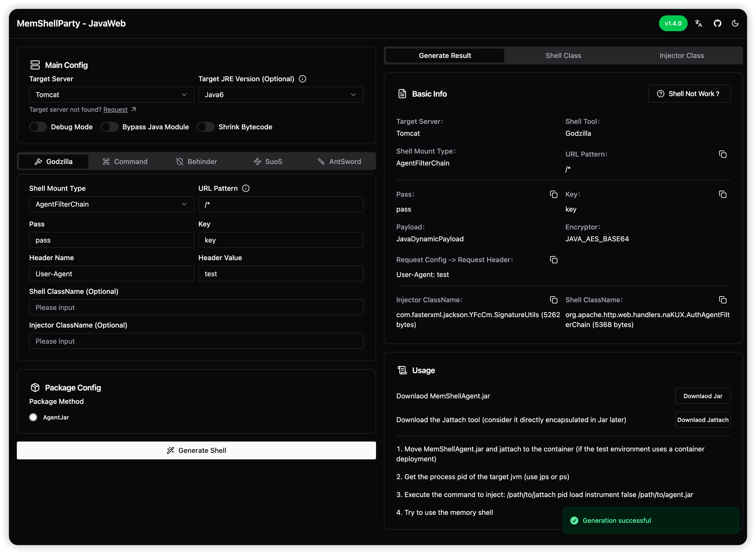Click the external link arrow next to Request
The width and height of the screenshot is (756, 554).
click(x=134, y=109)
